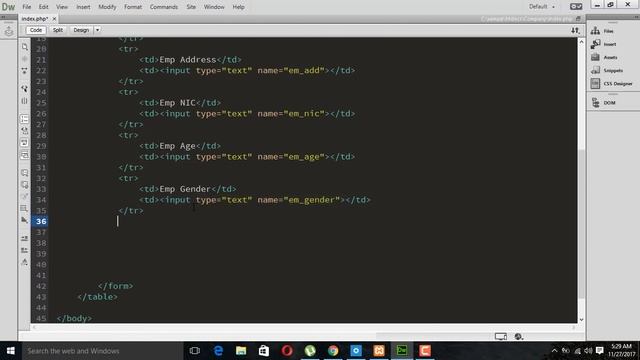Click the Outdent Code icon
This screenshot has height=360, width=640.
(x=24, y=250)
